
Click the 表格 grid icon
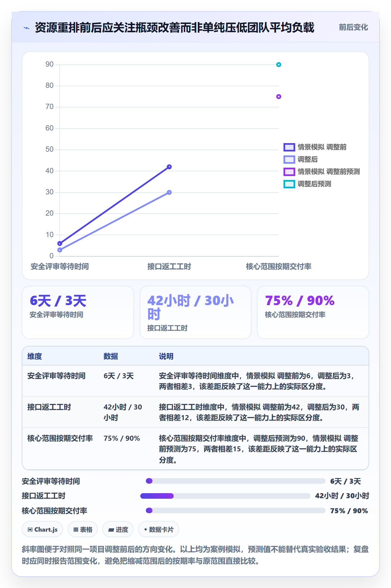(x=76, y=529)
